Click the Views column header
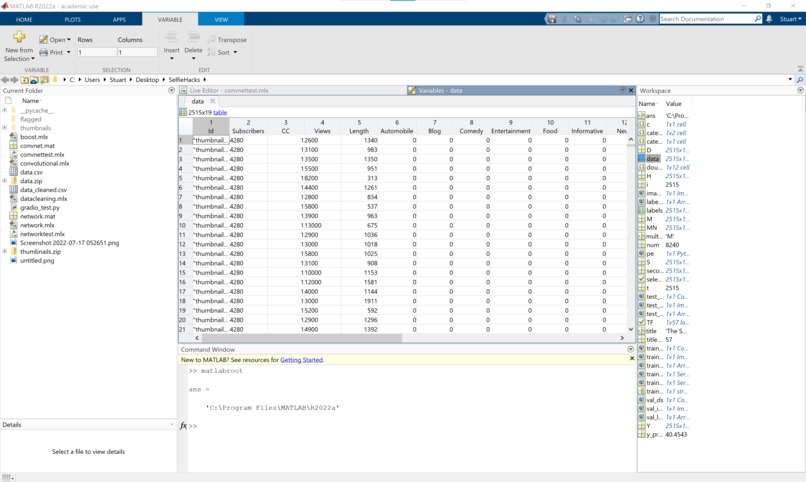The height and width of the screenshot is (482, 806). (x=322, y=127)
